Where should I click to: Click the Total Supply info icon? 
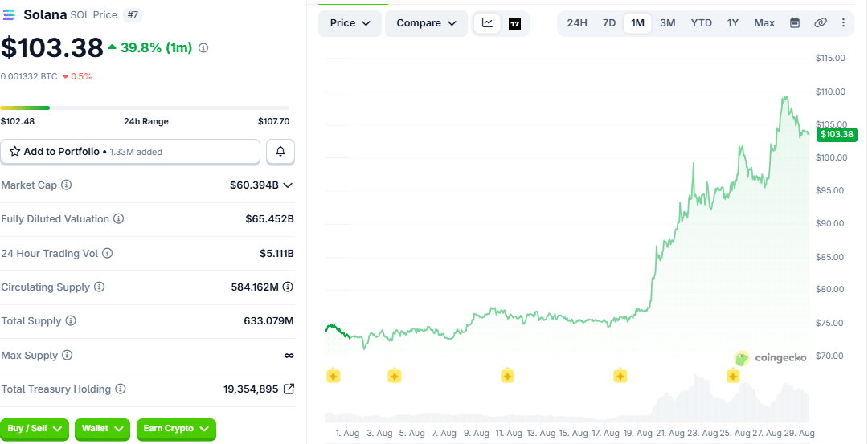70,320
